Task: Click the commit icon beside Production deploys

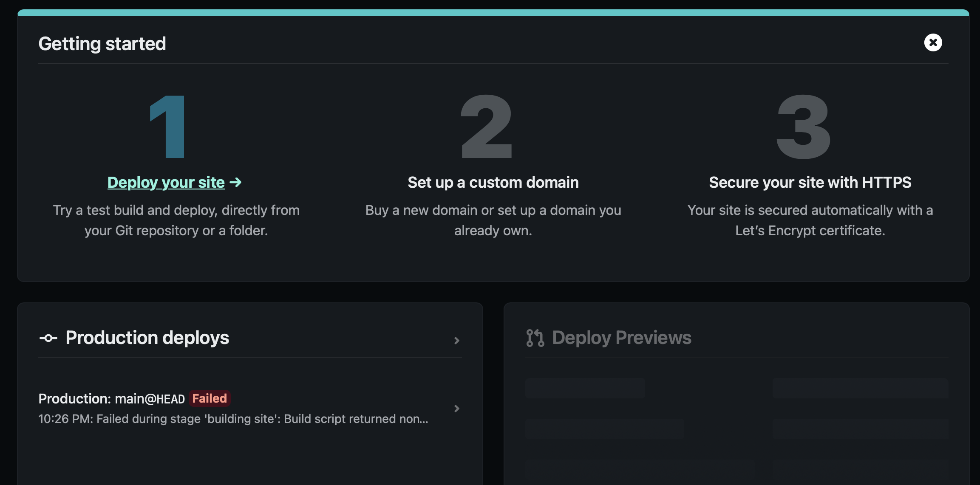Action: click(48, 338)
